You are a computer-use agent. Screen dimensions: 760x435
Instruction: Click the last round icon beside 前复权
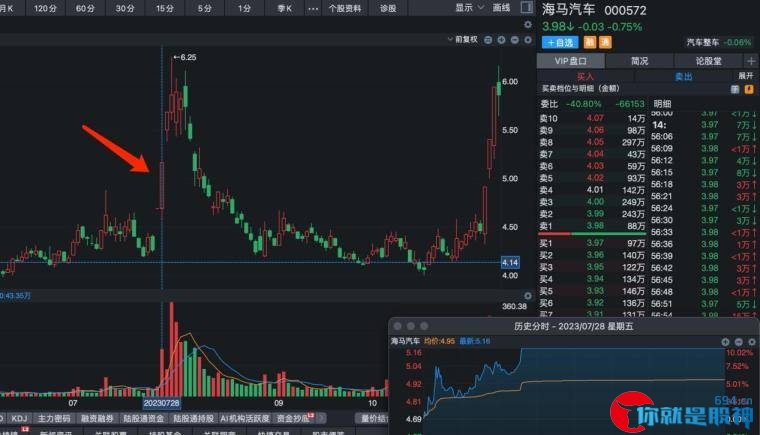point(528,40)
